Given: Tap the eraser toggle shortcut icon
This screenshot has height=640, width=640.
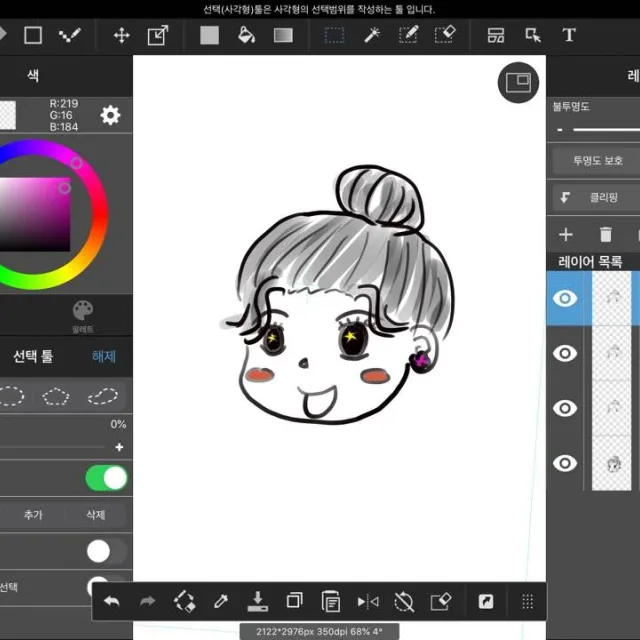Looking at the screenshot, I should coord(184,601).
